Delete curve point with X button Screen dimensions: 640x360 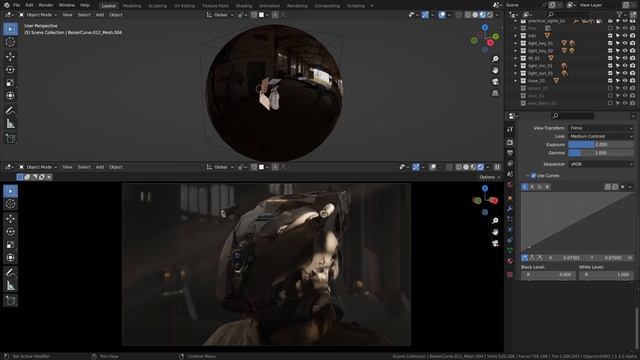coord(630,258)
